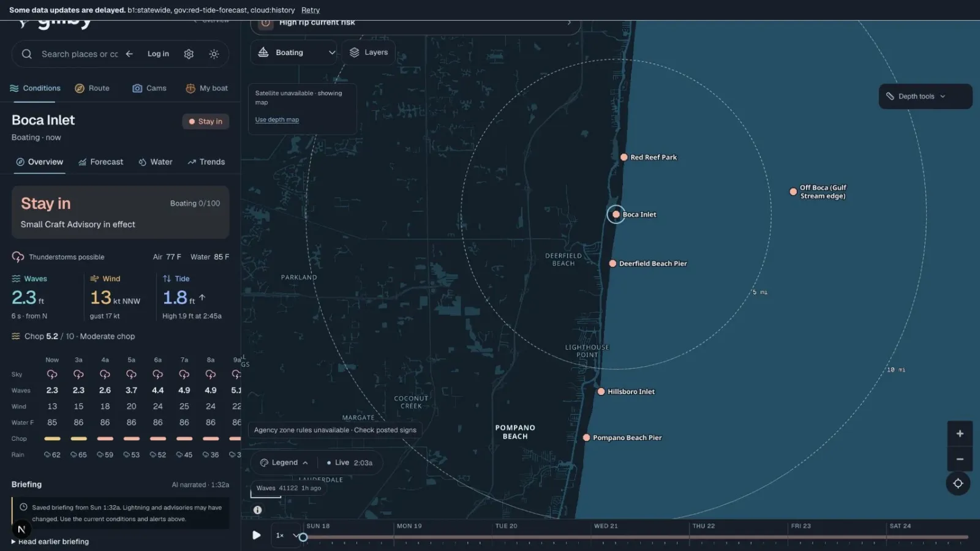Expand Read earlier briefing
Viewport: 980px width, 551px height.
point(50,542)
